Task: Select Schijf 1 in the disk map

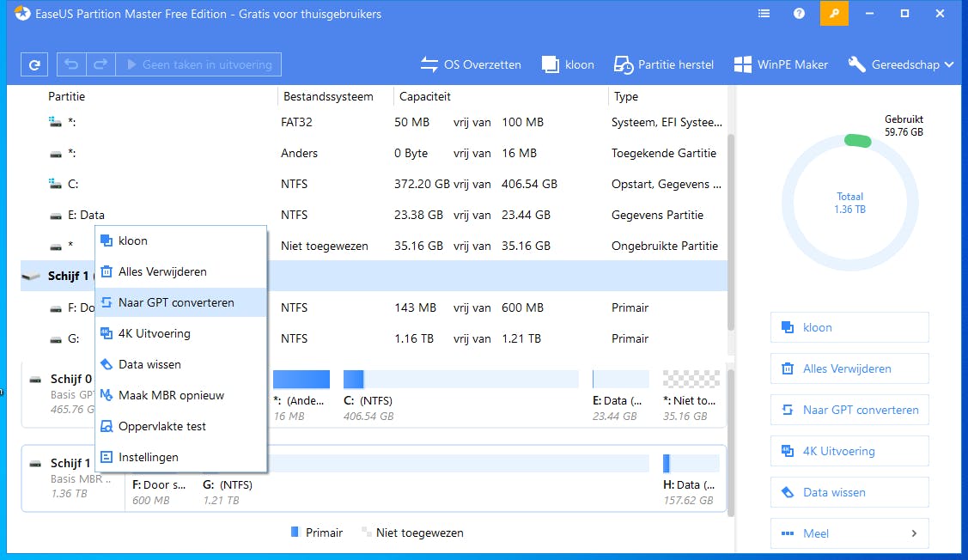Action: (70, 463)
